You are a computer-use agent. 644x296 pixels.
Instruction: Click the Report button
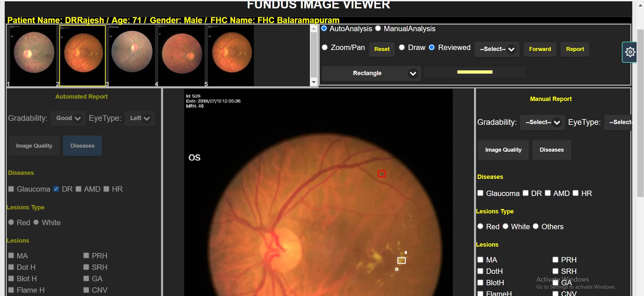pos(575,49)
